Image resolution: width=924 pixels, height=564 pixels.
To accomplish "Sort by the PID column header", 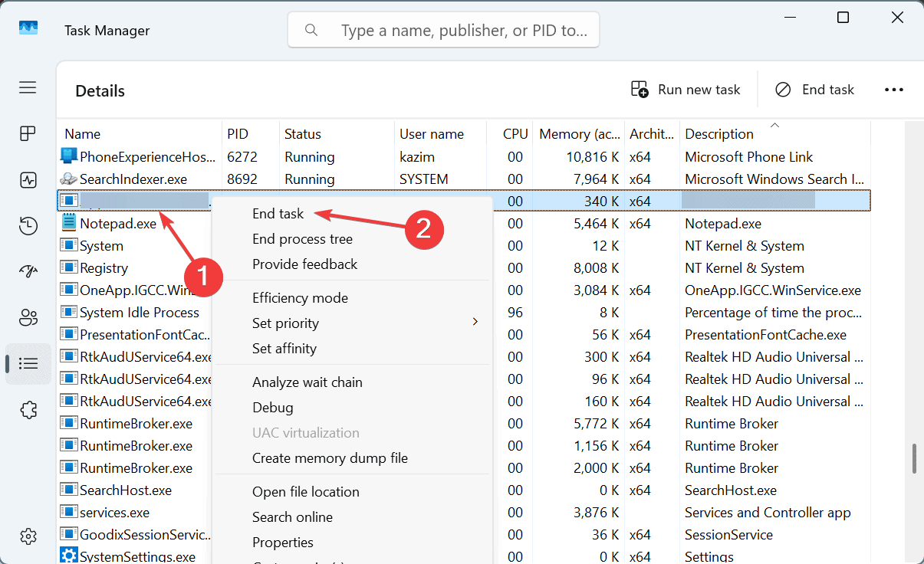I will pos(251,134).
